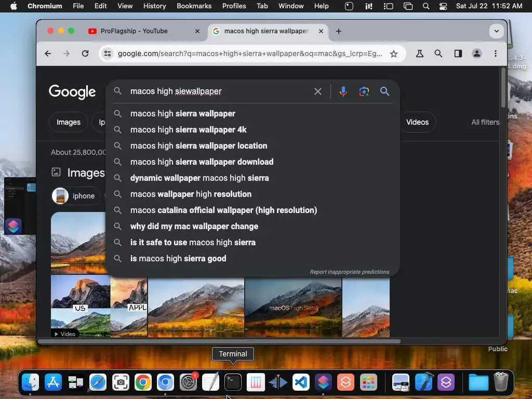This screenshot has width=532, height=399.
Task: Start voice search with microphone icon
Action: (343, 91)
